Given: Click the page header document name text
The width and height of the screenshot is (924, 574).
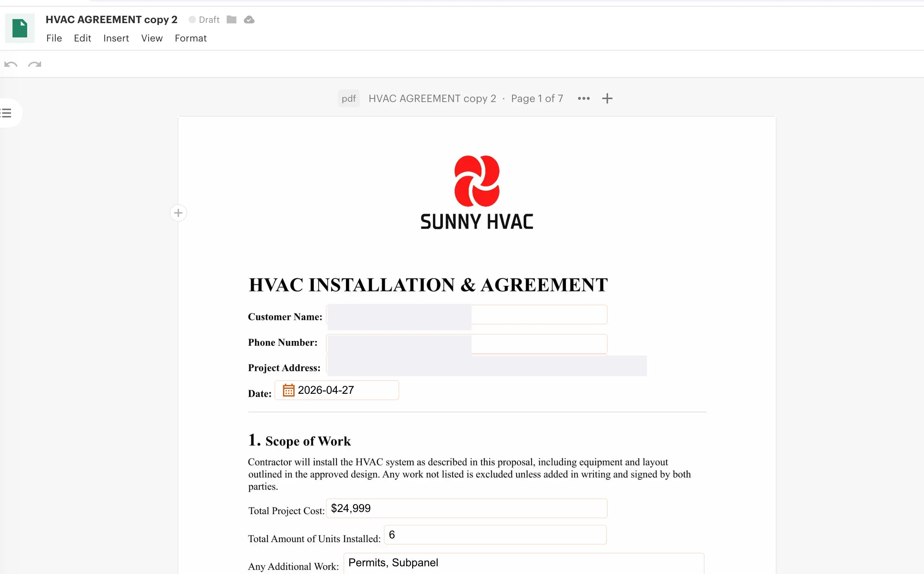Looking at the screenshot, I should 432,99.
